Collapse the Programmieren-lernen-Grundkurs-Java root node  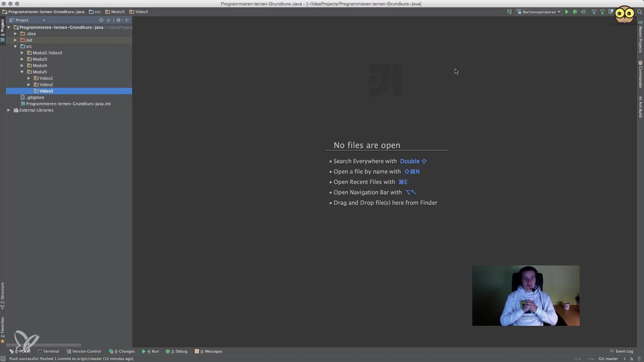tap(9, 27)
